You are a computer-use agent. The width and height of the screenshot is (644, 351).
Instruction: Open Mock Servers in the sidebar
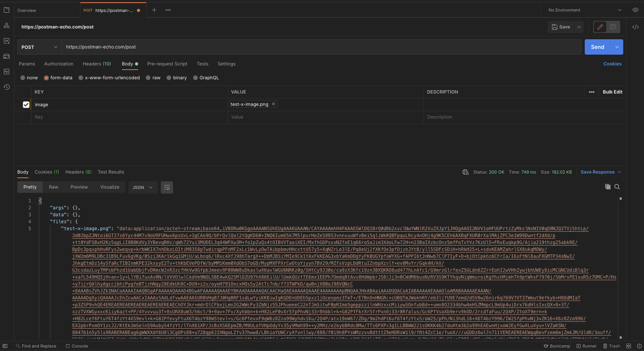click(7, 56)
